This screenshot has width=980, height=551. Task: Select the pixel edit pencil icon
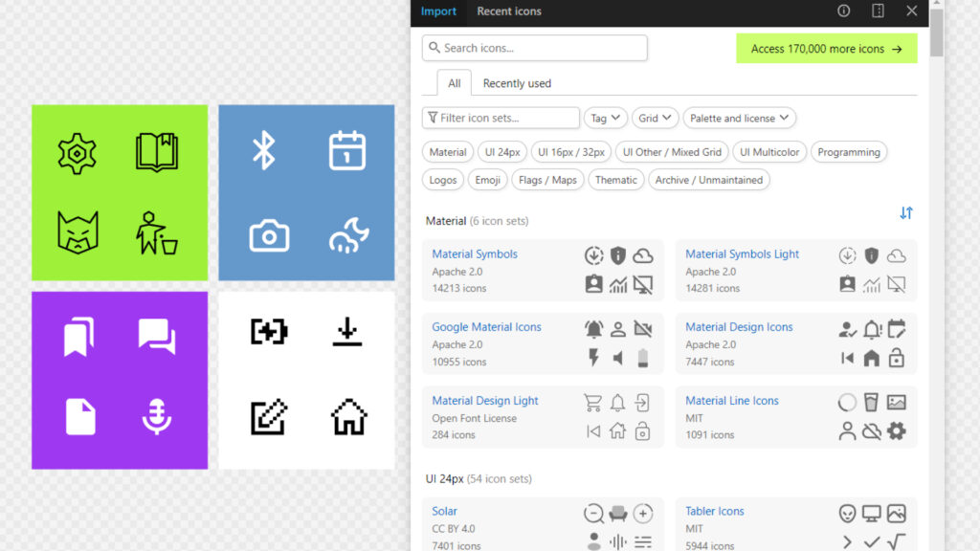tap(269, 417)
